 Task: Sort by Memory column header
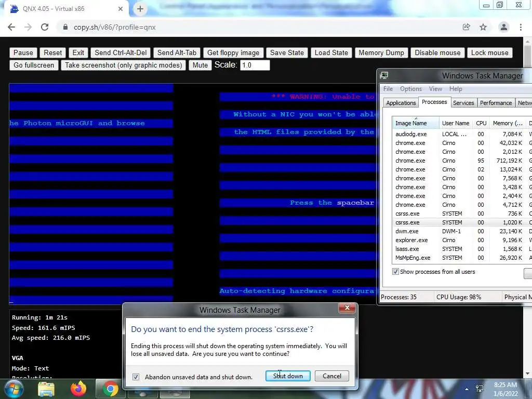(x=508, y=123)
